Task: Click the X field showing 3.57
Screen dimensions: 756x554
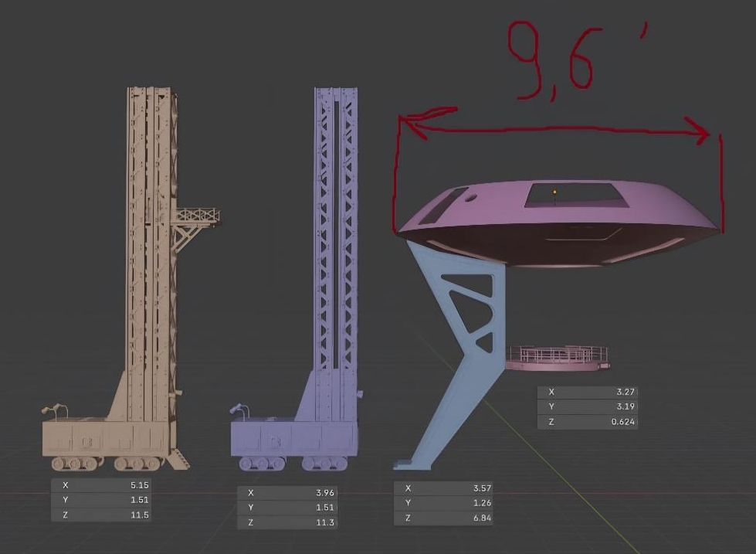Action: pyautogui.click(x=443, y=488)
